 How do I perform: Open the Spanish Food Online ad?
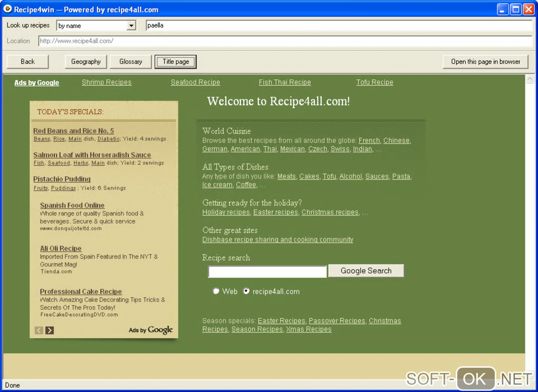click(72, 205)
